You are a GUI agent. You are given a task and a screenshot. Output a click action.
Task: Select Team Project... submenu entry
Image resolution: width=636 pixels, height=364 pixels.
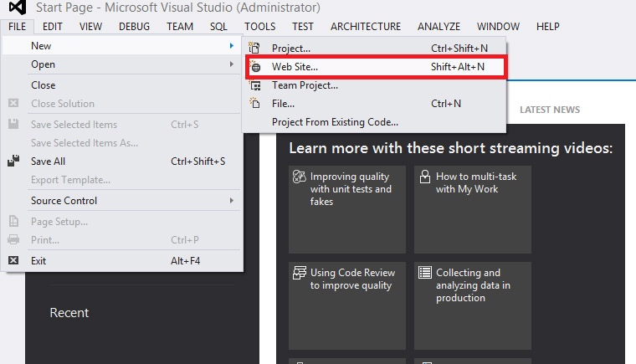coord(374,85)
